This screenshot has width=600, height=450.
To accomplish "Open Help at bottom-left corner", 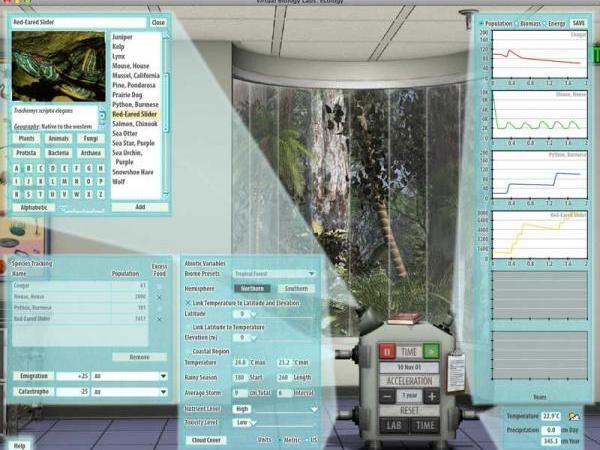I will (x=19, y=446).
